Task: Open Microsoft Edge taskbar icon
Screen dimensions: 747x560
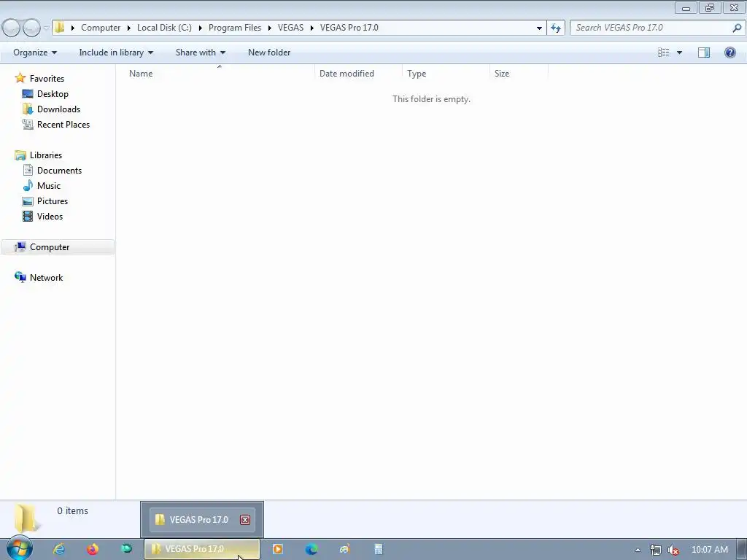Action: [x=311, y=549]
